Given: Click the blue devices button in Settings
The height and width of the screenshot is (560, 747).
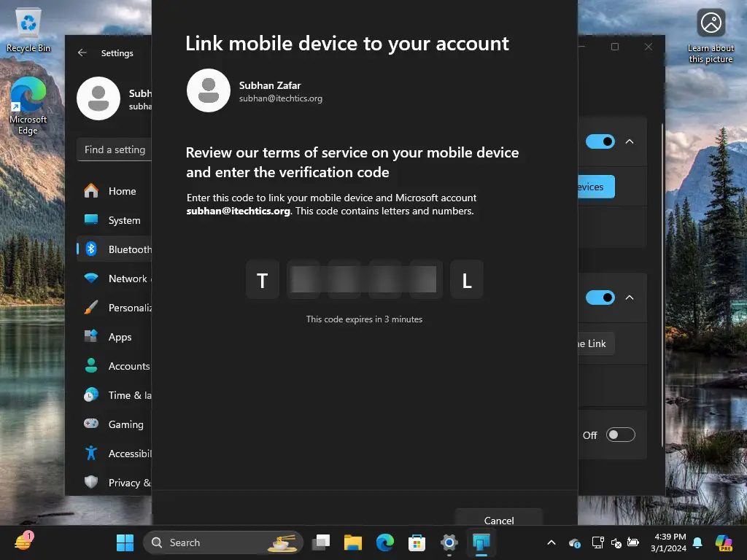Looking at the screenshot, I should pos(596,187).
